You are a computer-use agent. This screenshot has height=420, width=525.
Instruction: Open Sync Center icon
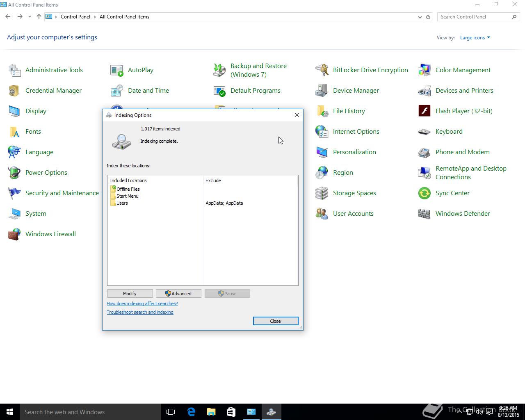(425, 193)
